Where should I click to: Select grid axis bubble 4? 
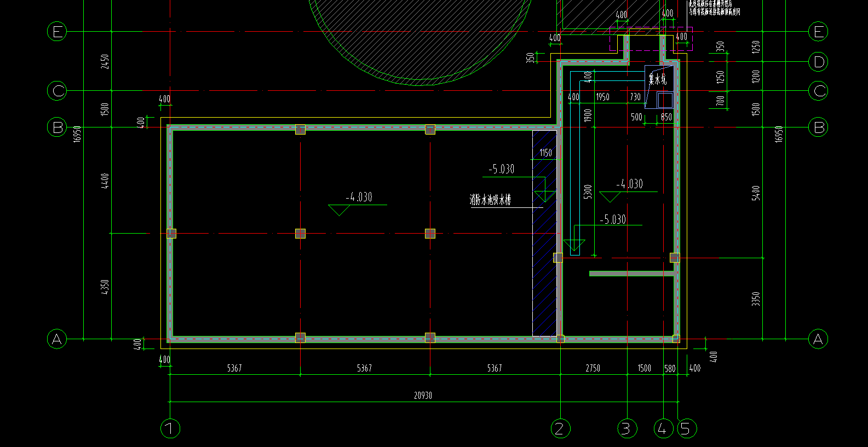tap(663, 428)
